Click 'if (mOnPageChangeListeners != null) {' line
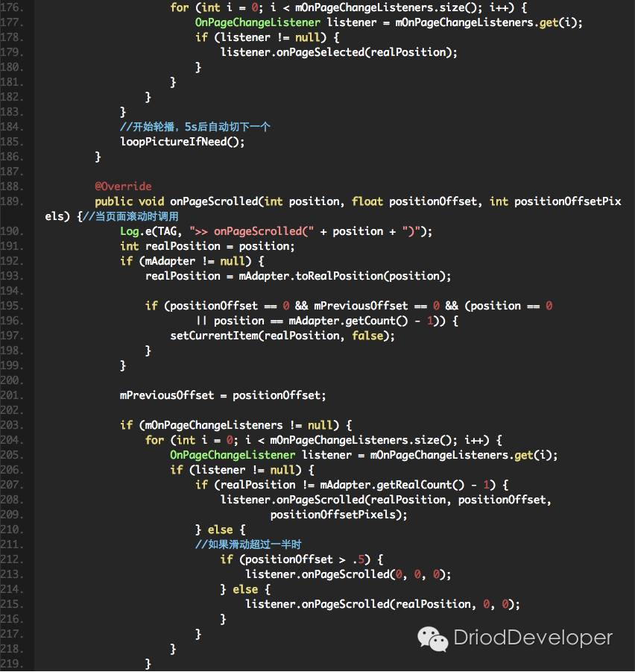635x672 pixels. (236, 425)
